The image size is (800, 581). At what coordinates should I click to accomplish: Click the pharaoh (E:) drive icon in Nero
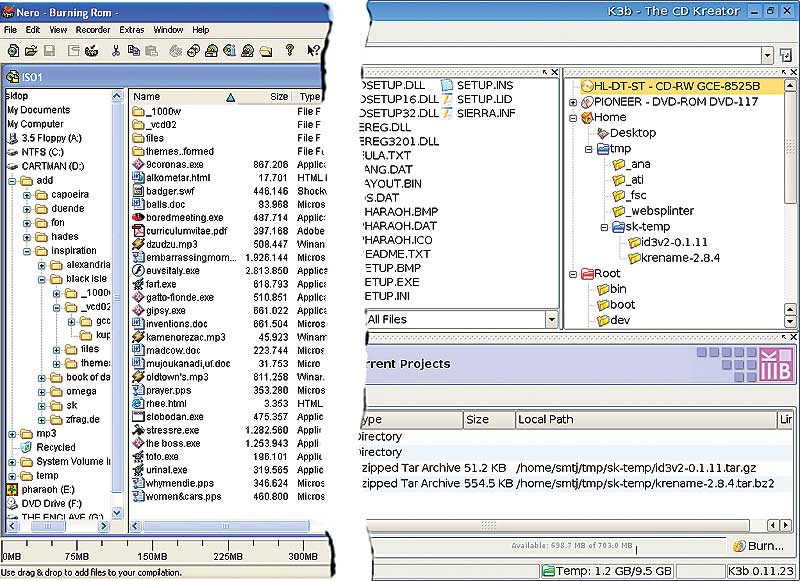(x=12, y=490)
